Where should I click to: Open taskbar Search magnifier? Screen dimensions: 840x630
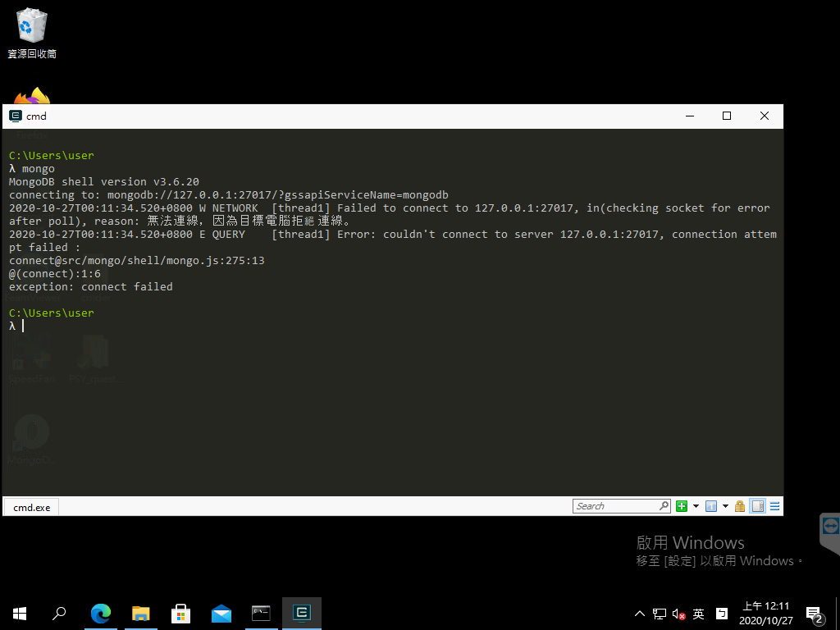pos(59,614)
